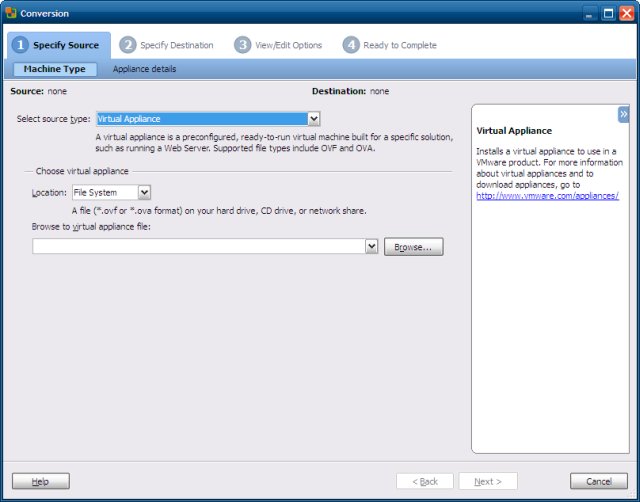Click the Help button

click(40, 481)
